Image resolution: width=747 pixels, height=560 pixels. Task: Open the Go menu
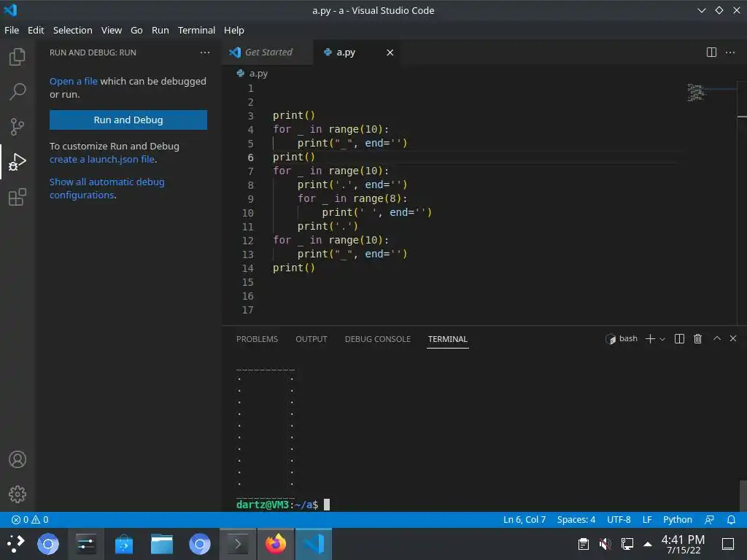[136, 30]
